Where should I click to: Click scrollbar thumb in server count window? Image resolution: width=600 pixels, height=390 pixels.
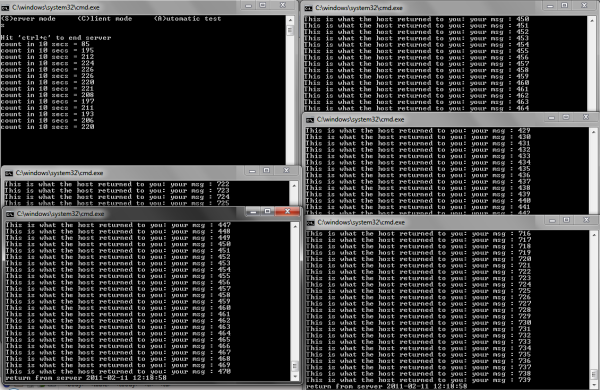[290, 30]
